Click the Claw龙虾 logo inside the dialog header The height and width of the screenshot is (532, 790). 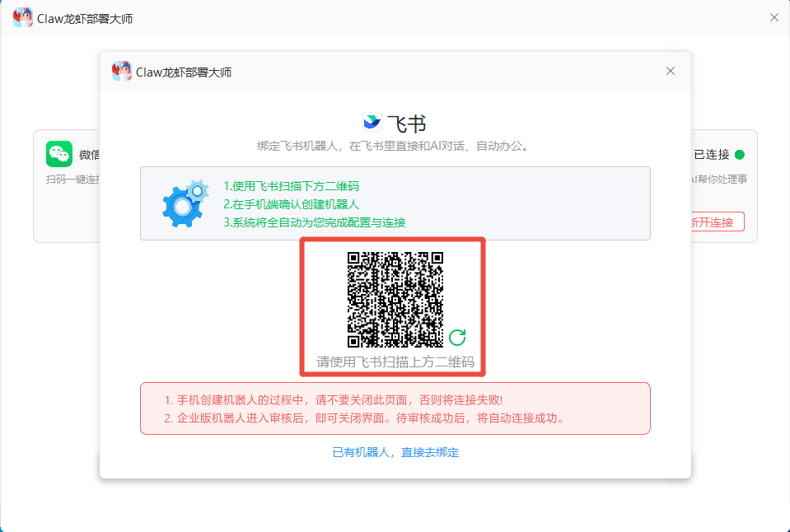122,72
